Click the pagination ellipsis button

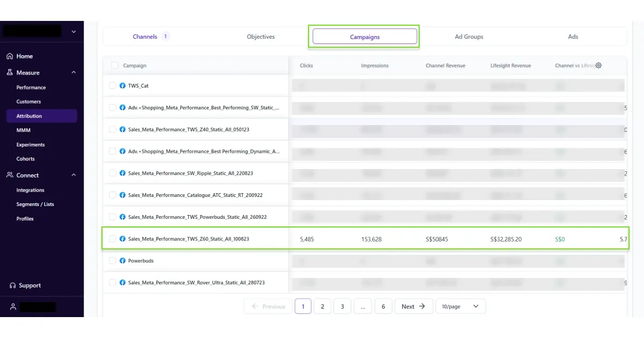click(363, 306)
